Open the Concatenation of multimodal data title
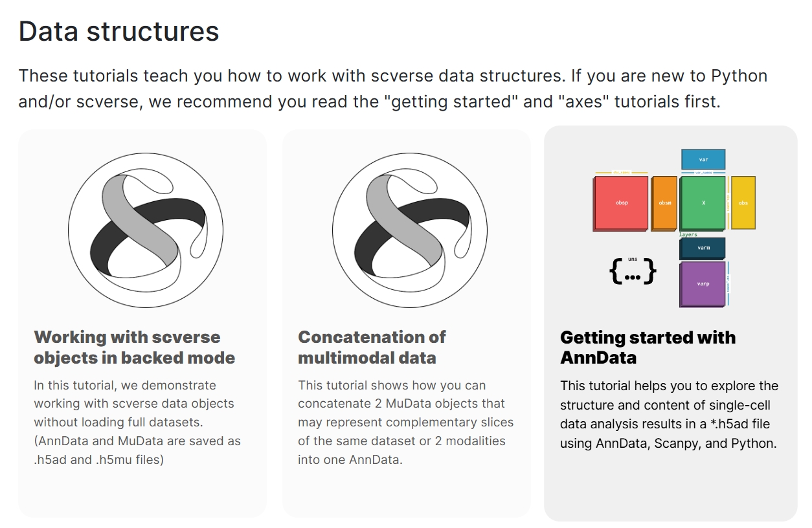 372,347
